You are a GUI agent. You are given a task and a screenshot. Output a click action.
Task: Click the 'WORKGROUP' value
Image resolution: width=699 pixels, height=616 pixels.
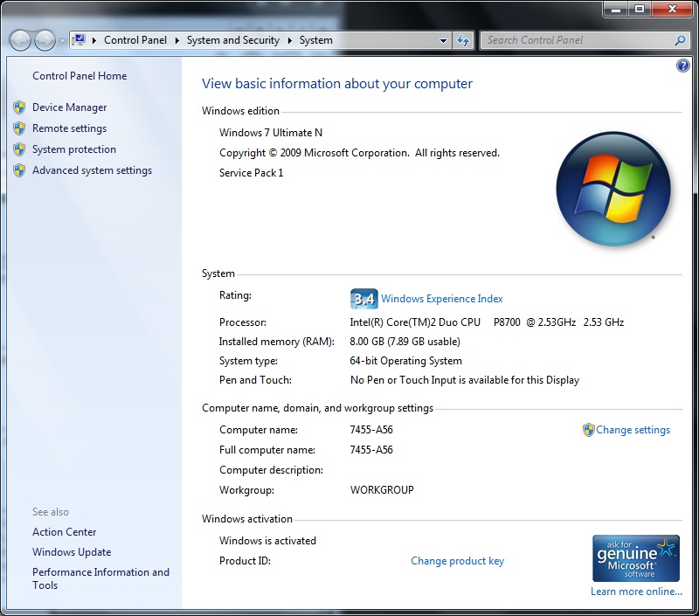click(x=382, y=490)
